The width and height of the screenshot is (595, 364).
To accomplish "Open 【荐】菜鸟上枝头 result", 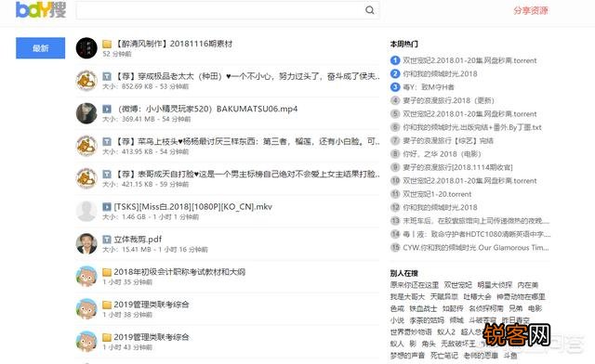I will (x=246, y=141).
